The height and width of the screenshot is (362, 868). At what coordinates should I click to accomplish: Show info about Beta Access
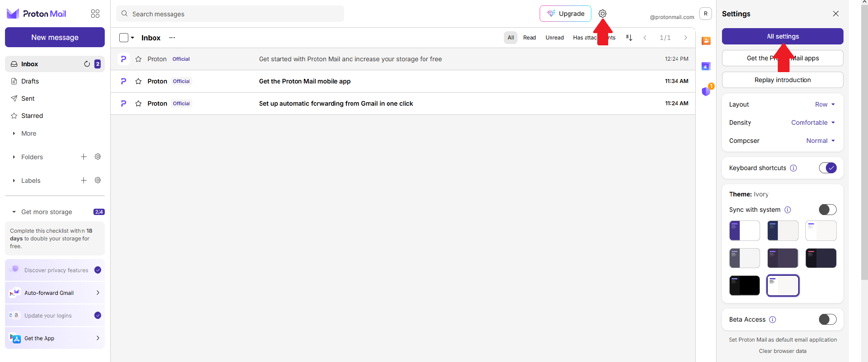click(773, 319)
